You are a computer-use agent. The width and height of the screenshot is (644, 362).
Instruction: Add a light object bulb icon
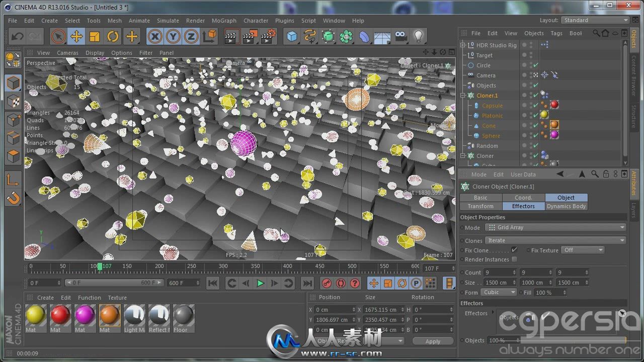coord(418,36)
